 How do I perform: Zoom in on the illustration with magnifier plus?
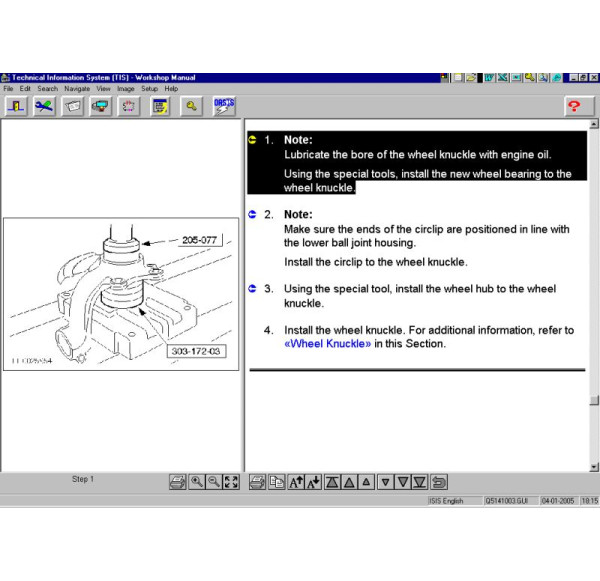click(196, 482)
